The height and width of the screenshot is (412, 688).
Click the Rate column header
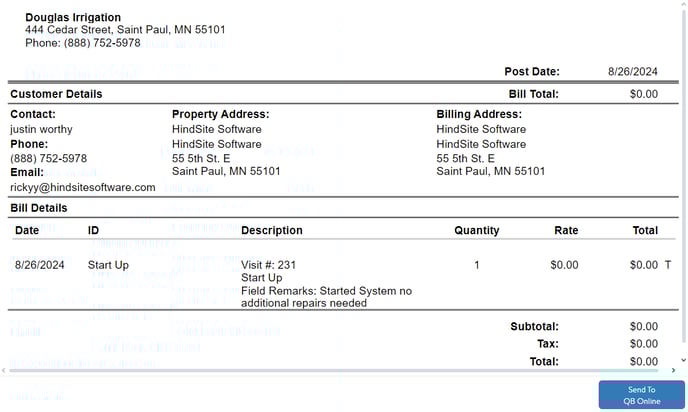point(566,230)
